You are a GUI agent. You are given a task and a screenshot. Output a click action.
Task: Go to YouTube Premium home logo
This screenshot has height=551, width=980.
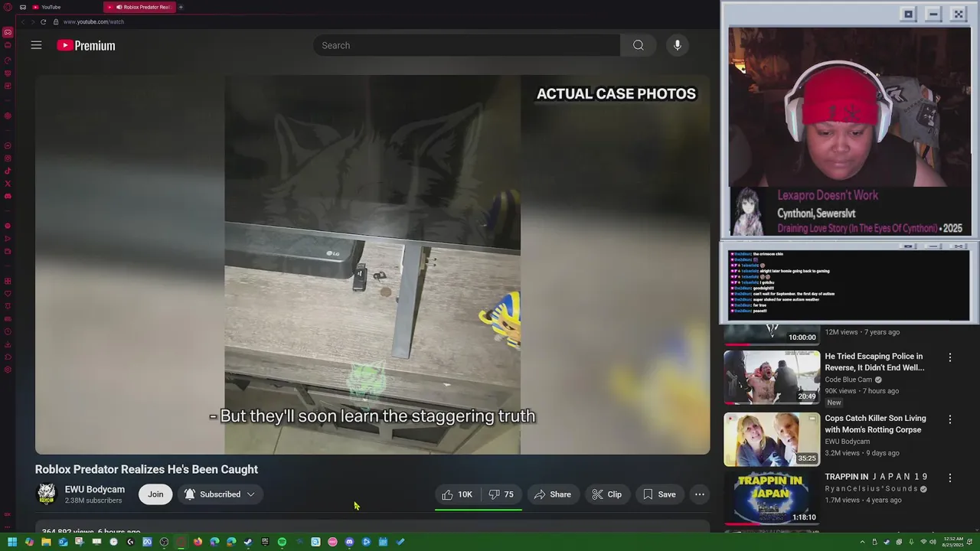[86, 45]
